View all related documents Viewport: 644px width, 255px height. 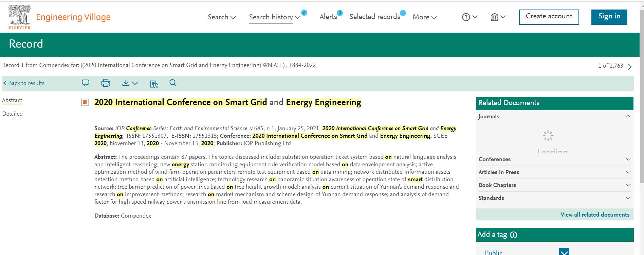click(595, 215)
